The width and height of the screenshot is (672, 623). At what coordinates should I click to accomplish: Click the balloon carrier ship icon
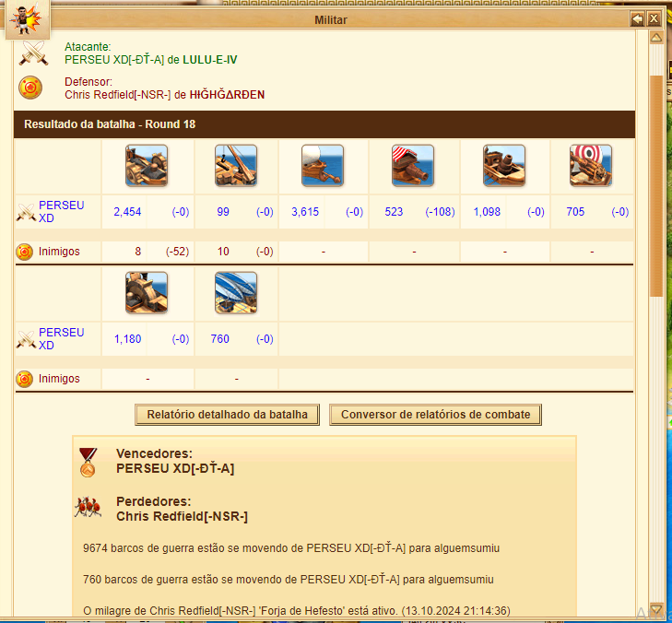pyautogui.click(x=236, y=293)
